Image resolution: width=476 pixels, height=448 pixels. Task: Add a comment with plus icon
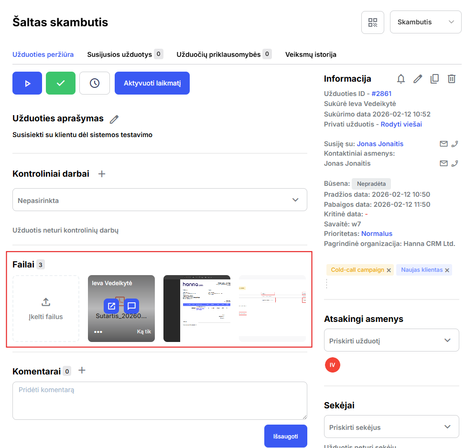pos(82,370)
